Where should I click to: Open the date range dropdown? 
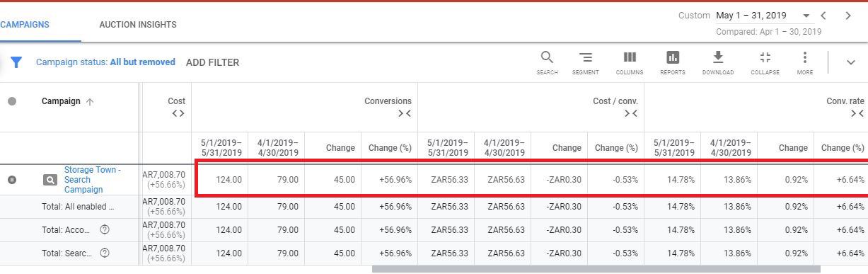tap(806, 16)
